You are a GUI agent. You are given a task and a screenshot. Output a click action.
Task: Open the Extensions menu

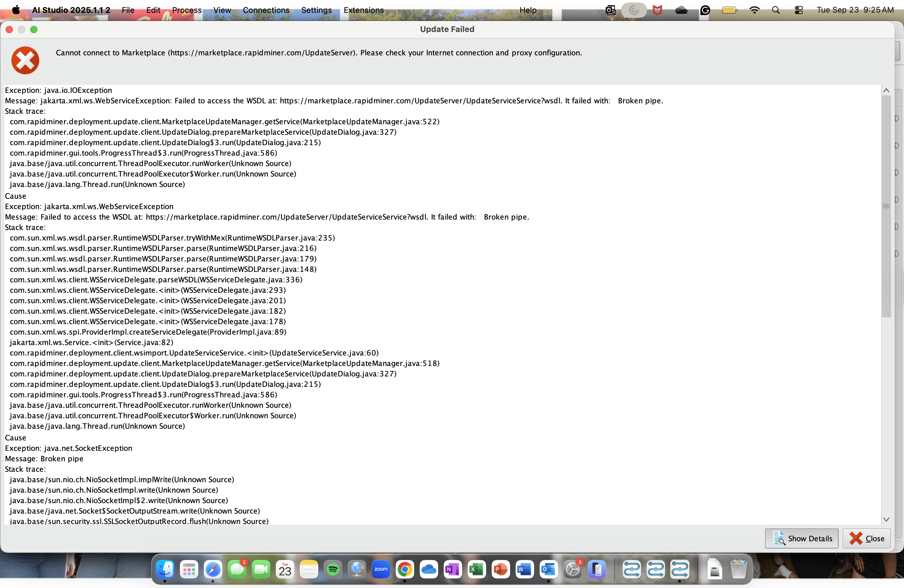pyautogui.click(x=363, y=10)
